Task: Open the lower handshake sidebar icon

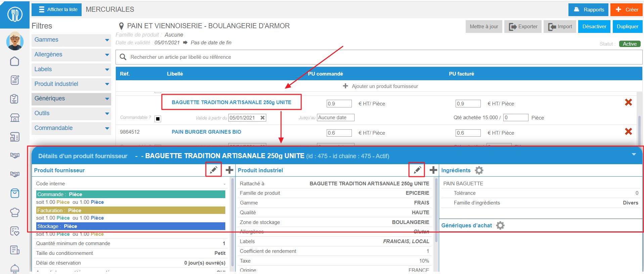Action: [x=15, y=174]
